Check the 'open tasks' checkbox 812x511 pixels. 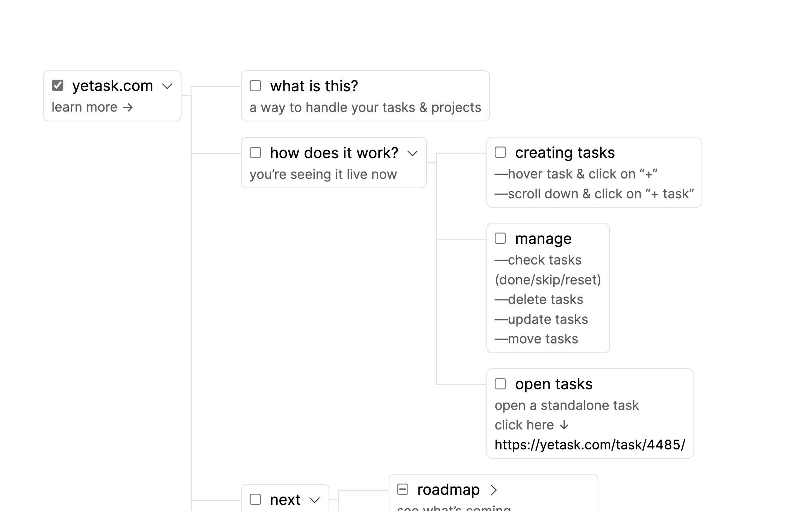[500, 384]
